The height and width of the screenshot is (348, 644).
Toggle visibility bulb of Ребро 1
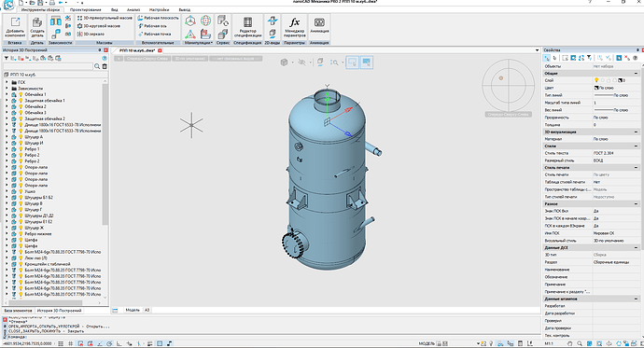tap(21, 149)
